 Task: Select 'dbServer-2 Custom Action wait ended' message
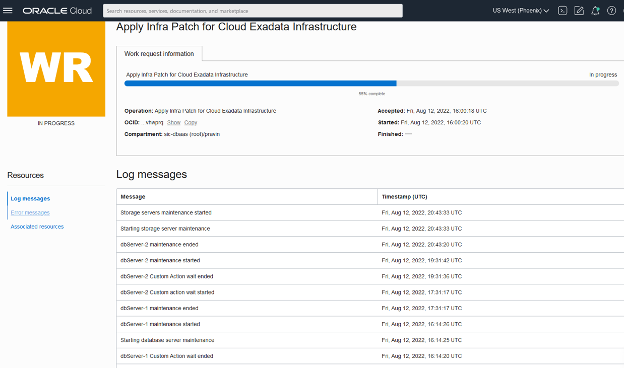[167, 276]
